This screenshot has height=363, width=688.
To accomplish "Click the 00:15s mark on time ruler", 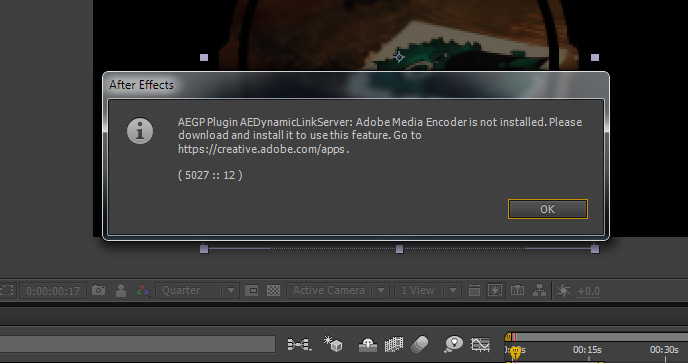I will tap(587, 350).
